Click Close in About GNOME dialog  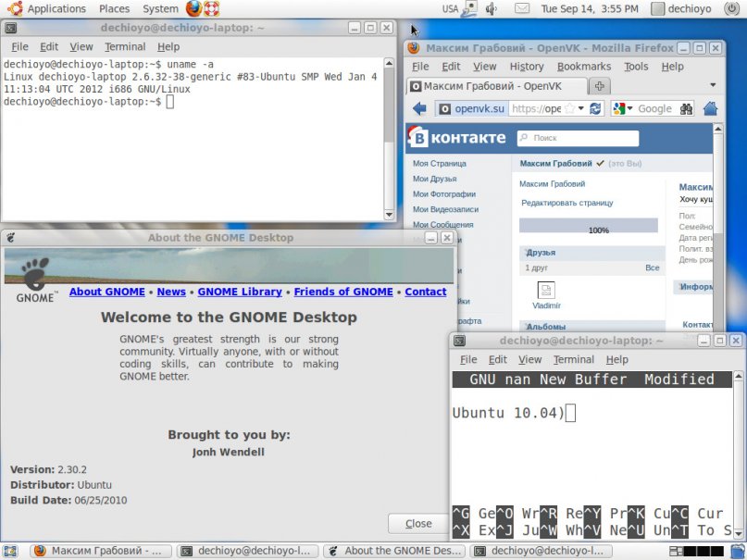pos(418,523)
